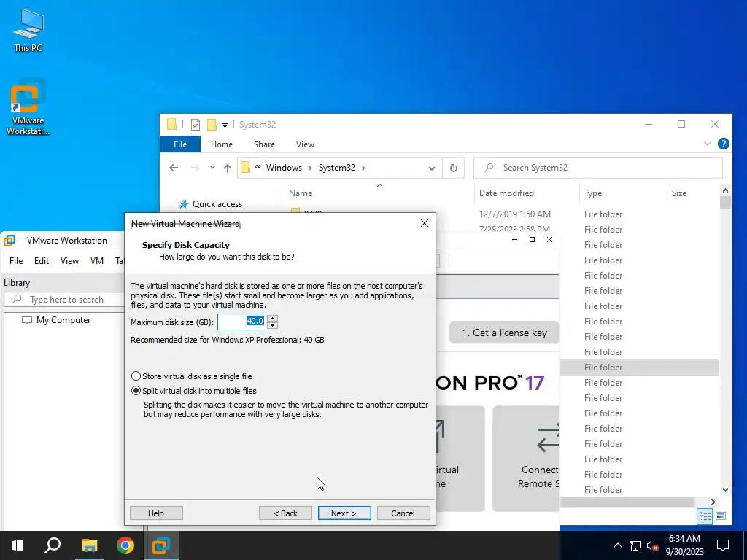
Task: Sort Explorer list by Type column
Action: [x=593, y=192]
